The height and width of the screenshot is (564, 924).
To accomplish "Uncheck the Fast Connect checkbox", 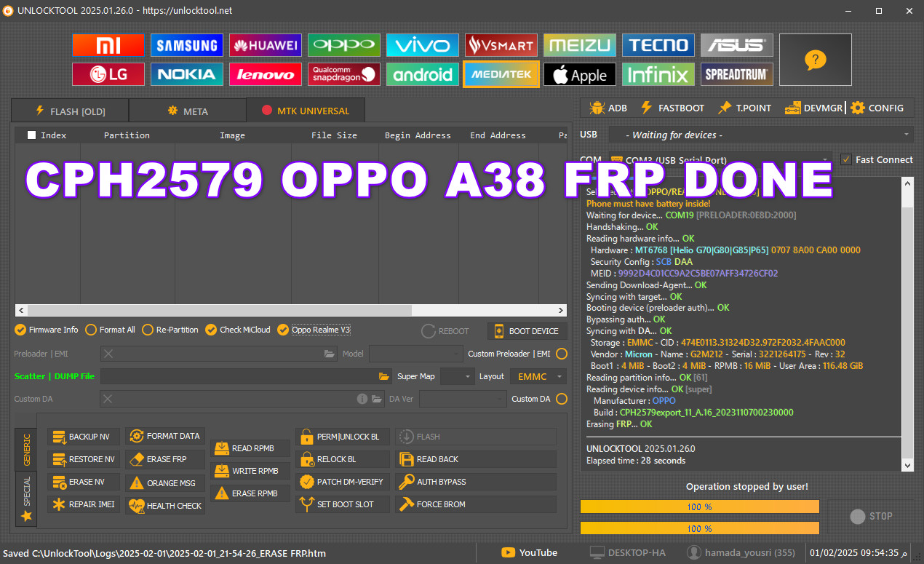I will 845,159.
